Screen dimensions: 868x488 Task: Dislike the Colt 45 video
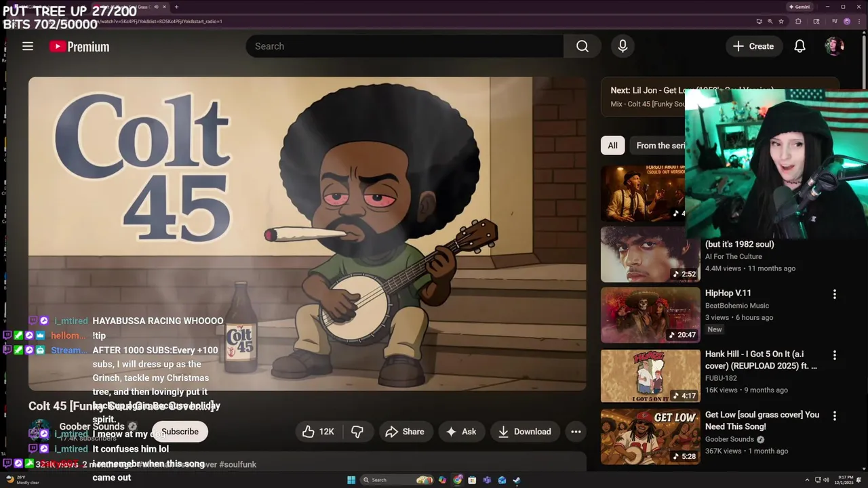357,432
